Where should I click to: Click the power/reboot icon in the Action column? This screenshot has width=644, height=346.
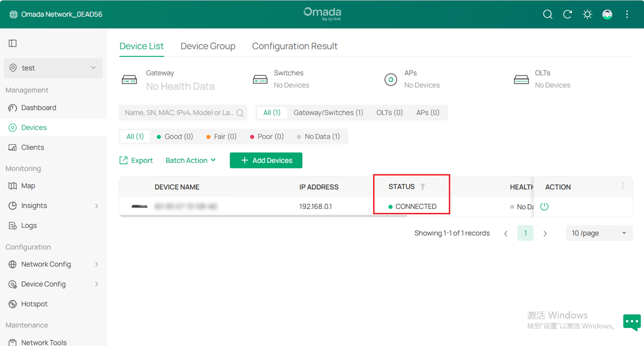(545, 206)
